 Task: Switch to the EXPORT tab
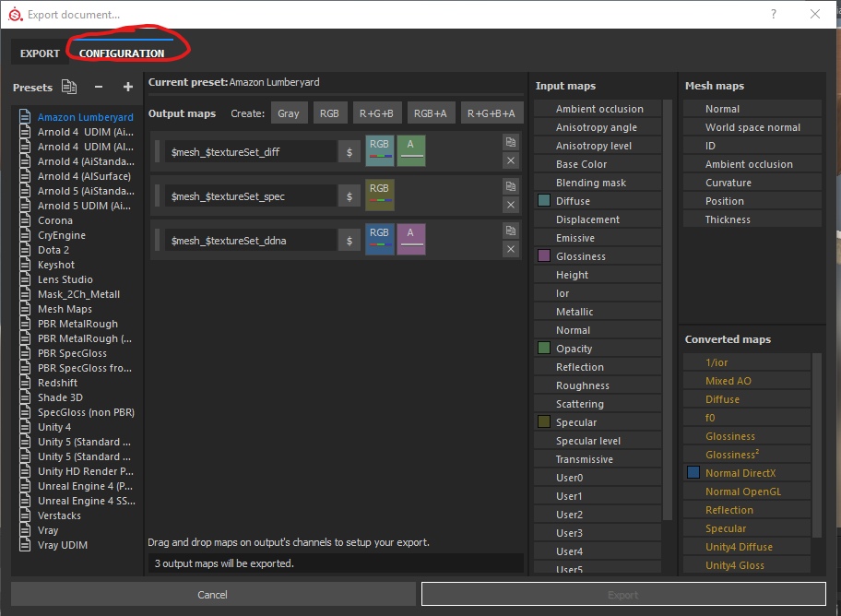coord(40,53)
